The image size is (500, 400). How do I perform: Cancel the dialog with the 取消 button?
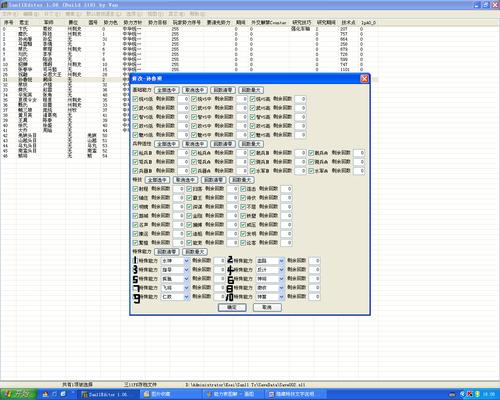(x=267, y=307)
